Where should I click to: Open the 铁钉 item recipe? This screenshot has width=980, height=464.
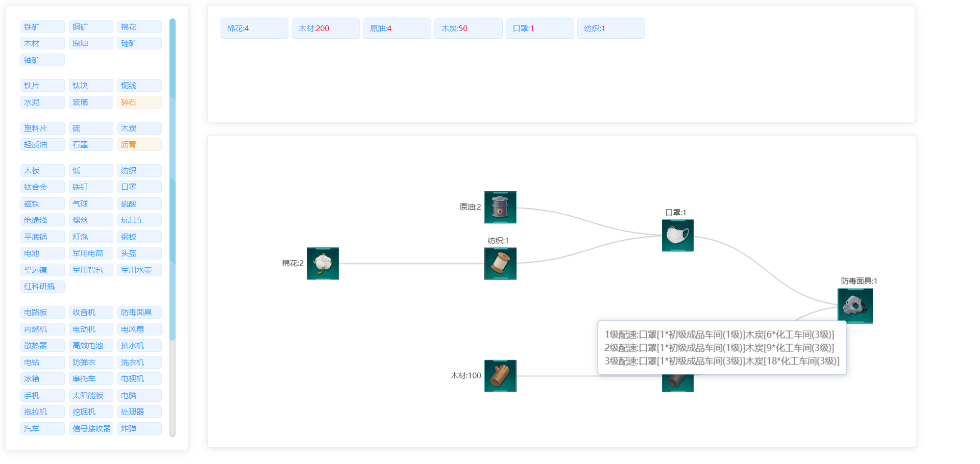(91, 187)
